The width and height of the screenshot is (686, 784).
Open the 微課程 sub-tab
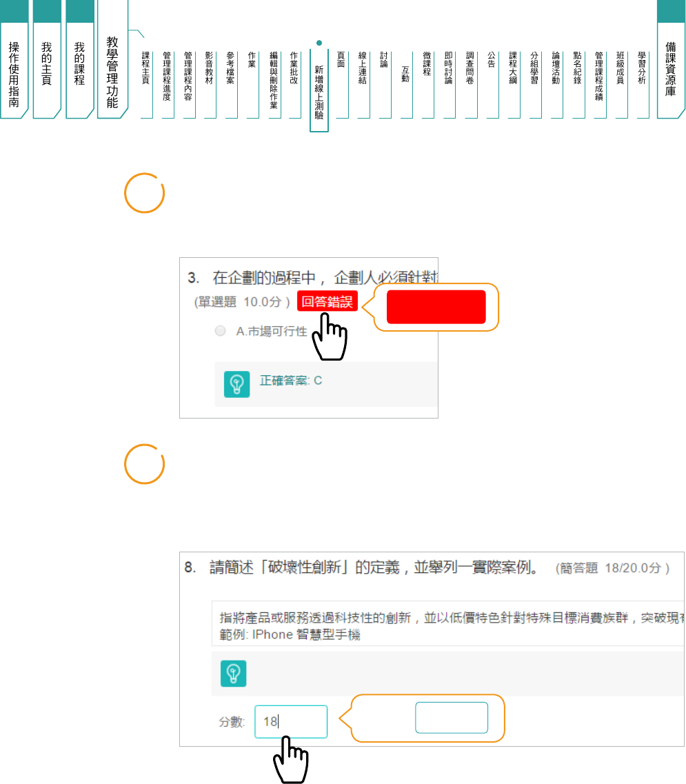427,84
